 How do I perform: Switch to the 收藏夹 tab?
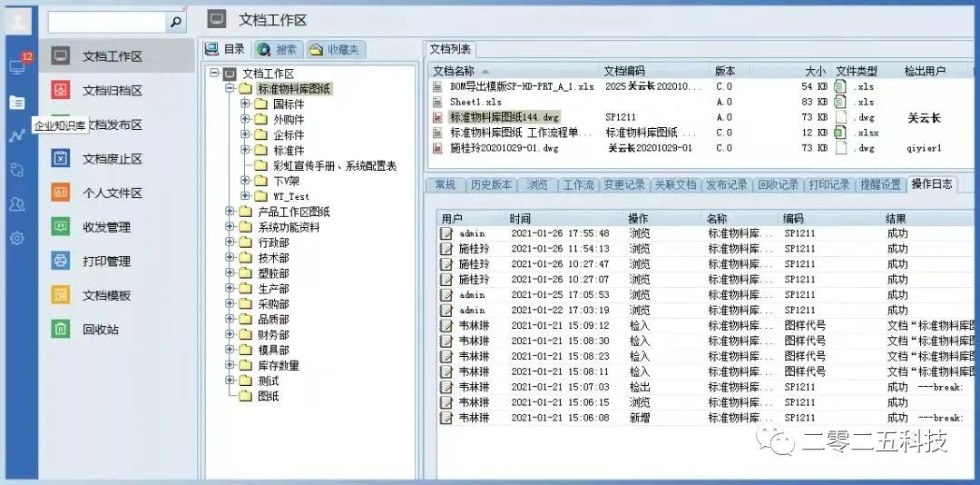coord(337,50)
